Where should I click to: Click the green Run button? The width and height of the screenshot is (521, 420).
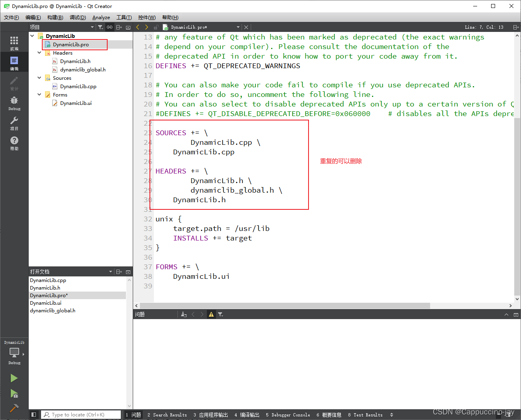[x=14, y=378]
